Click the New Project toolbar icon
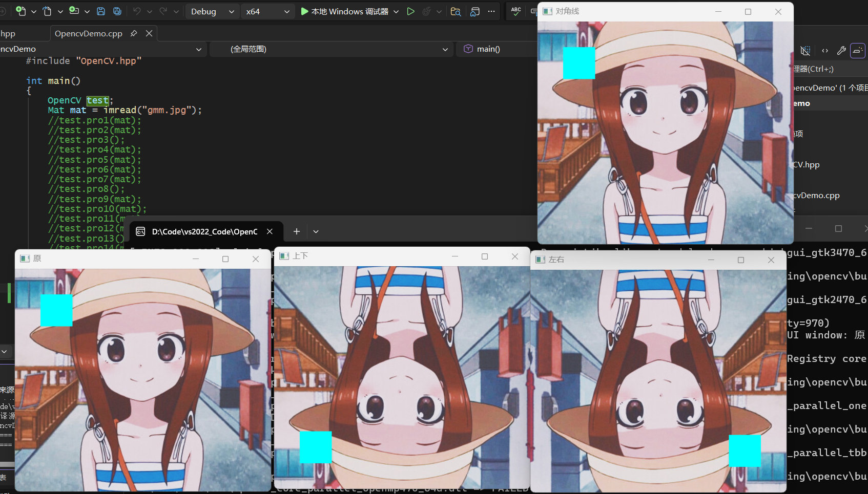The width and height of the screenshot is (868, 494). (20, 11)
